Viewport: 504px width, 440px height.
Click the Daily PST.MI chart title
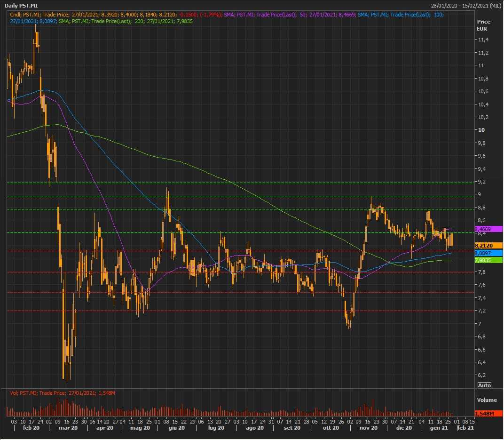(21, 5)
